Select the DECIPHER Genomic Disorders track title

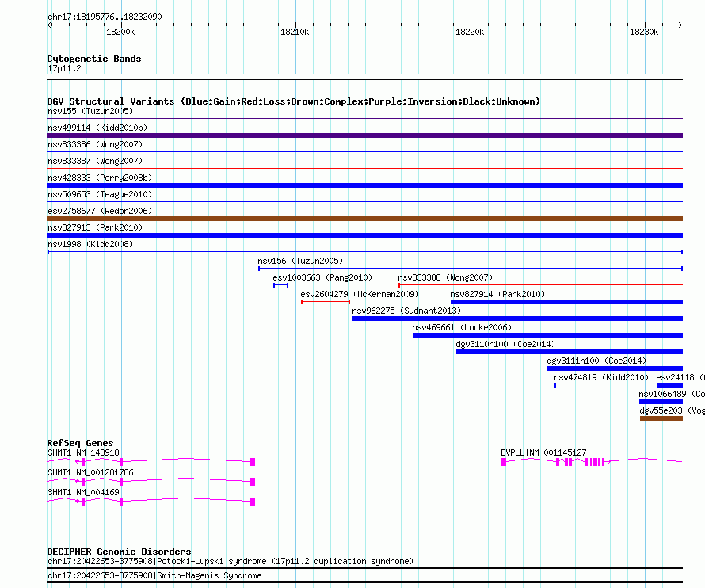[x=119, y=552]
